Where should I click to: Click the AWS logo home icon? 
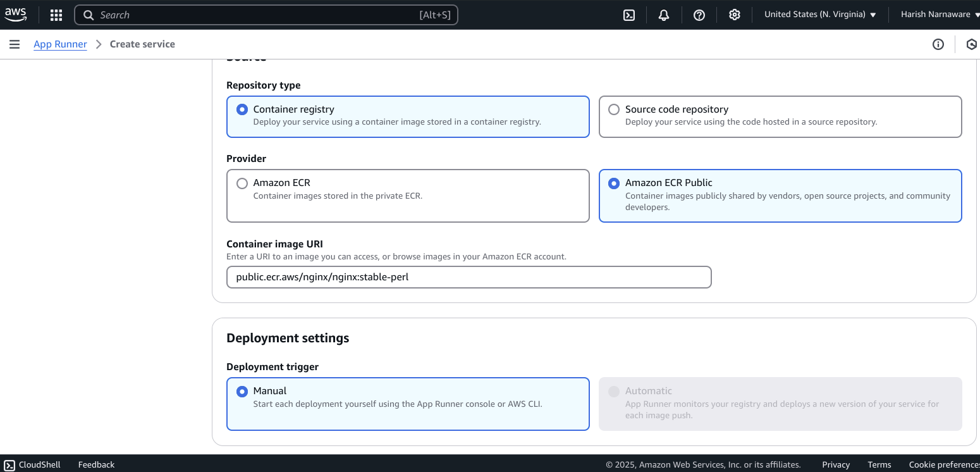16,15
